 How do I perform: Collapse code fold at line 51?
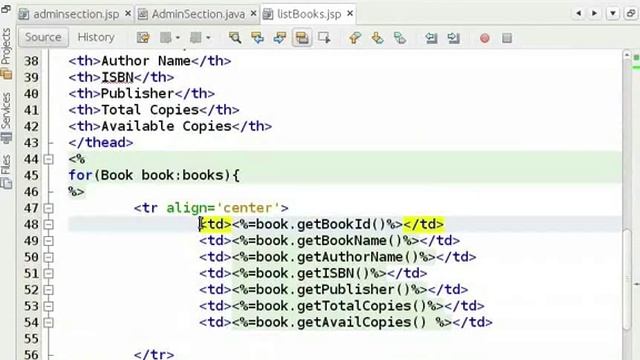[x=49, y=273]
